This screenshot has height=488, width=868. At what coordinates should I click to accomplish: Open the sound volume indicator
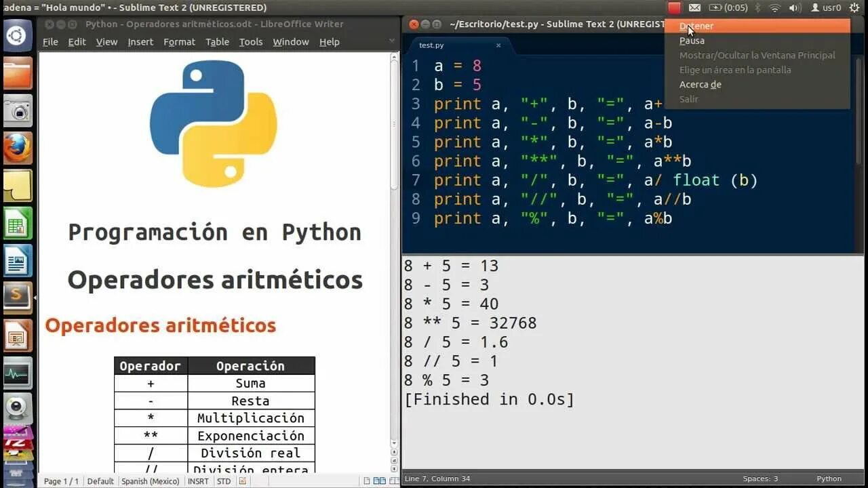click(795, 8)
